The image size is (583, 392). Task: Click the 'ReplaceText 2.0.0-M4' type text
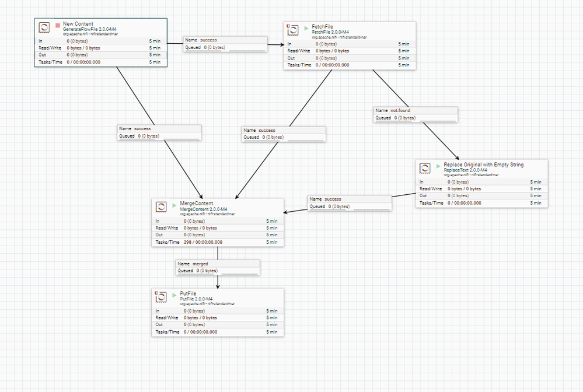click(x=466, y=170)
